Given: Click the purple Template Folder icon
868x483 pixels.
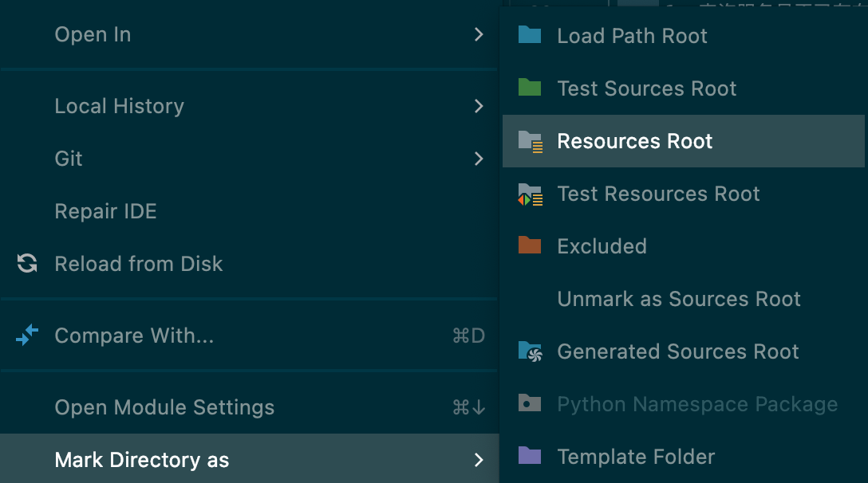Looking at the screenshot, I should click(x=530, y=456).
